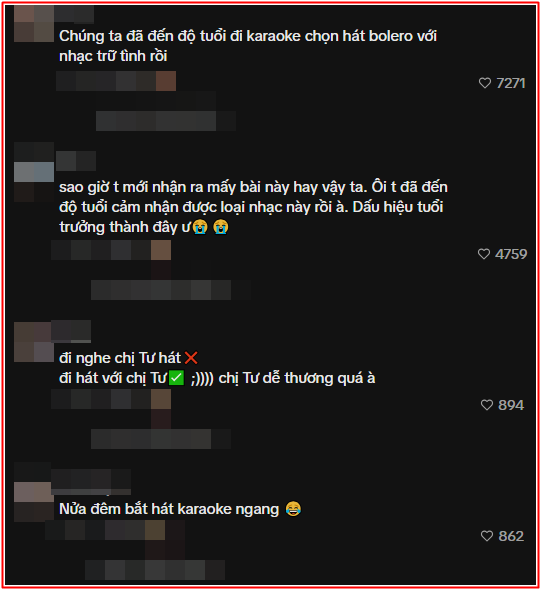This screenshot has height=590, width=541.
Task: Open blurred username above "sao giờ t mới nhận ra" comment
Action: [76, 161]
